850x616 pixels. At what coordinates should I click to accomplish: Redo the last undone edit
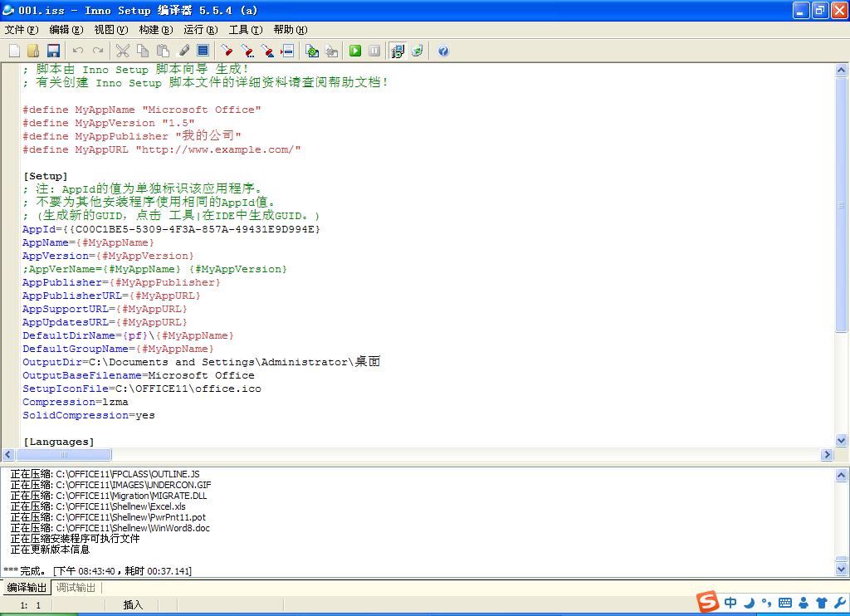(98, 51)
